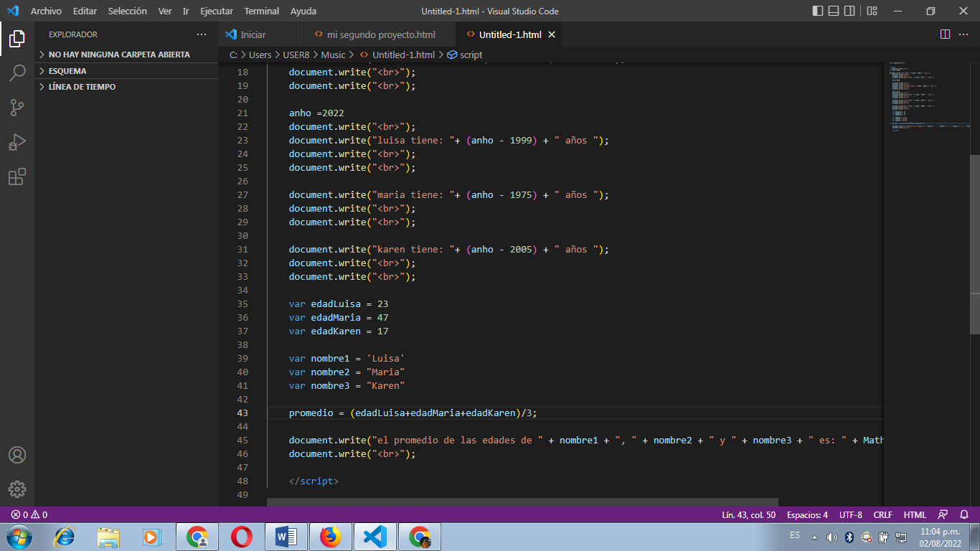Open the Ejecutar menu
The width and height of the screenshot is (980, 551).
[217, 11]
